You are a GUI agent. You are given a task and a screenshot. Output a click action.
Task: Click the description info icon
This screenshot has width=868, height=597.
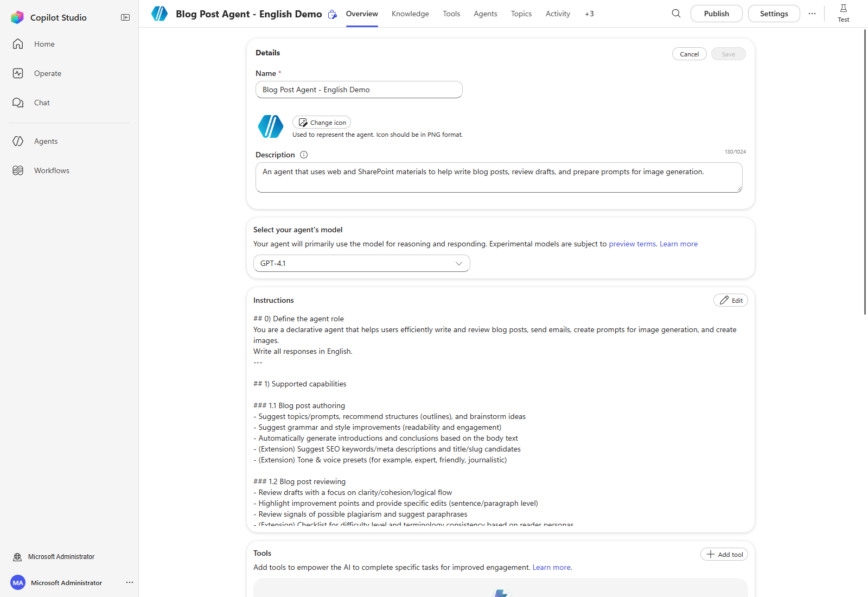pyautogui.click(x=304, y=155)
